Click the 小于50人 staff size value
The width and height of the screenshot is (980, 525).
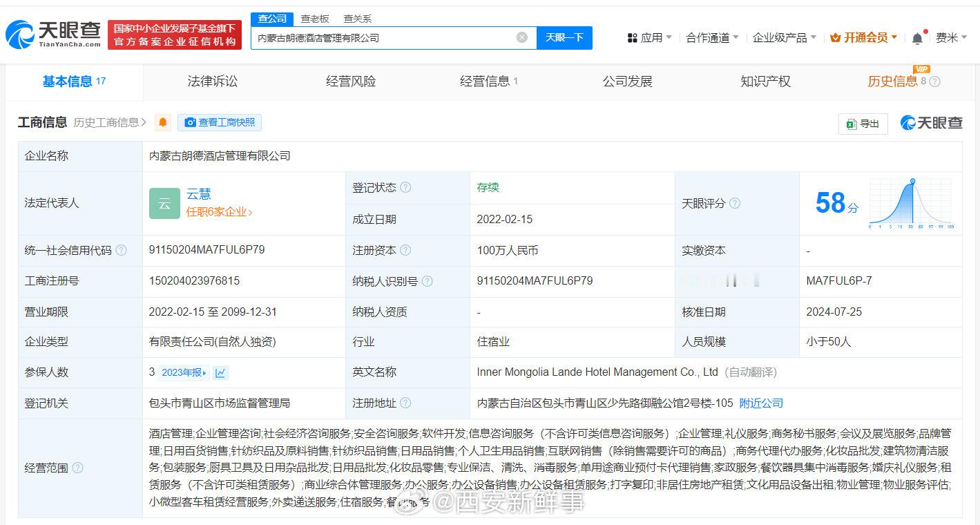click(x=829, y=341)
